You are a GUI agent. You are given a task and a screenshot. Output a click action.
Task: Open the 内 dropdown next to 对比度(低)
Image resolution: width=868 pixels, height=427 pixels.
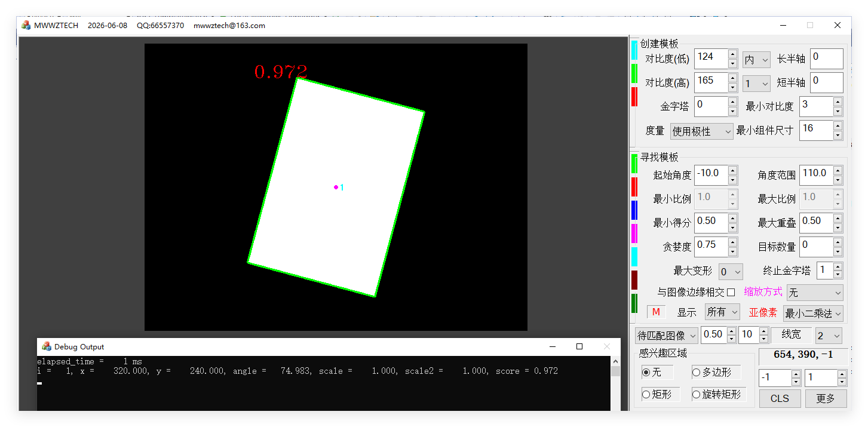pos(756,59)
